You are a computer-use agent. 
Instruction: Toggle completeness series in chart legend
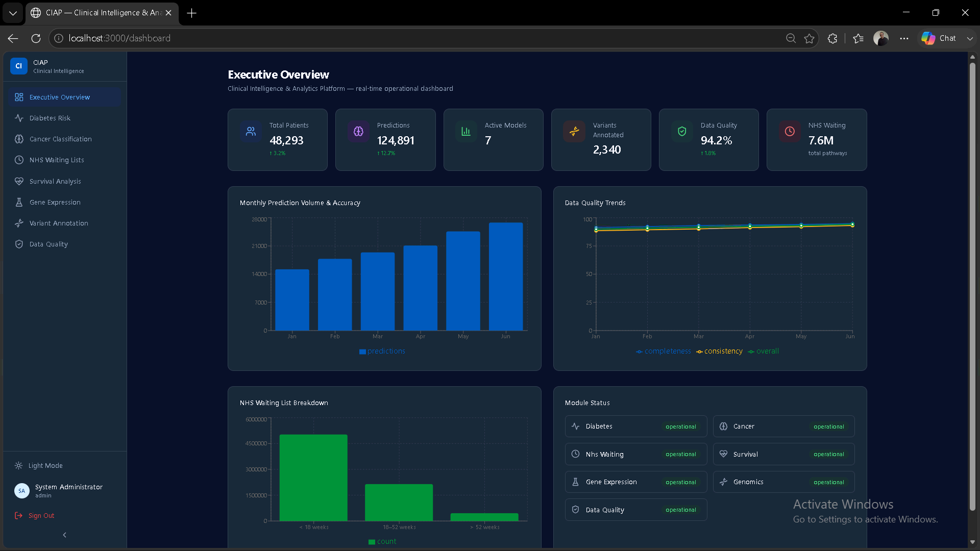coord(664,351)
